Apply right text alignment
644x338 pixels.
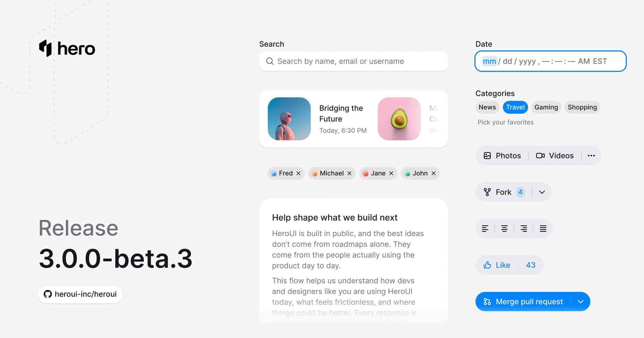[524, 228]
